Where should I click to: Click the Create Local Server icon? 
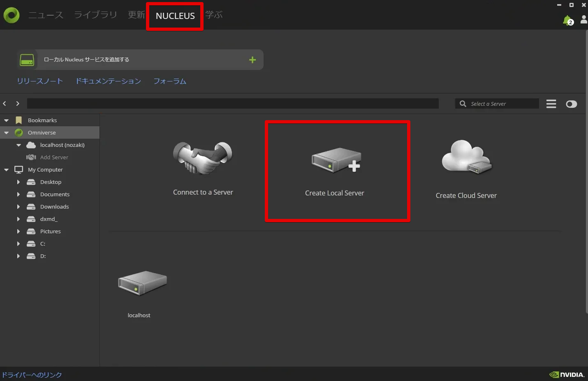click(x=336, y=160)
